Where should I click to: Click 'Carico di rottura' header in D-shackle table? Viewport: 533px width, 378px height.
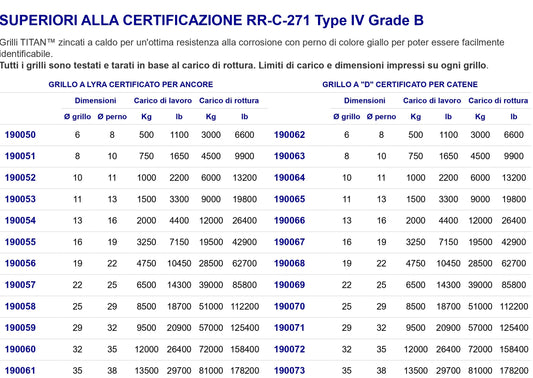498,101
